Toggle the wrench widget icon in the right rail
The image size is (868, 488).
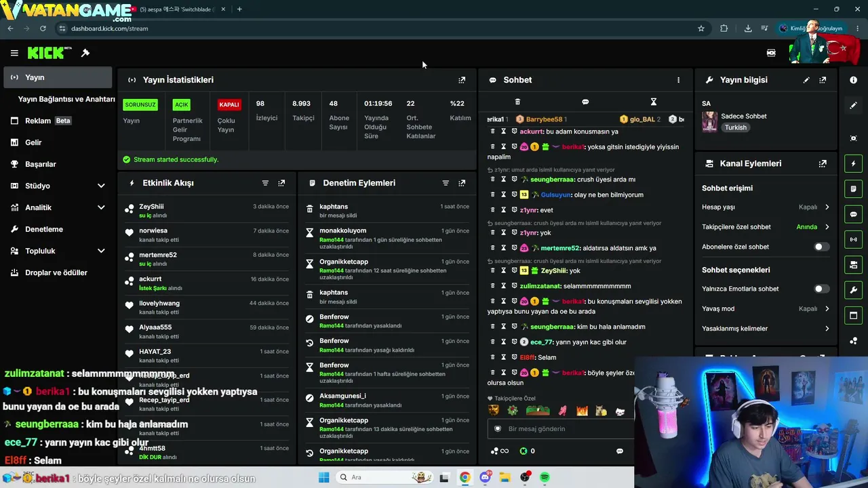(853, 290)
